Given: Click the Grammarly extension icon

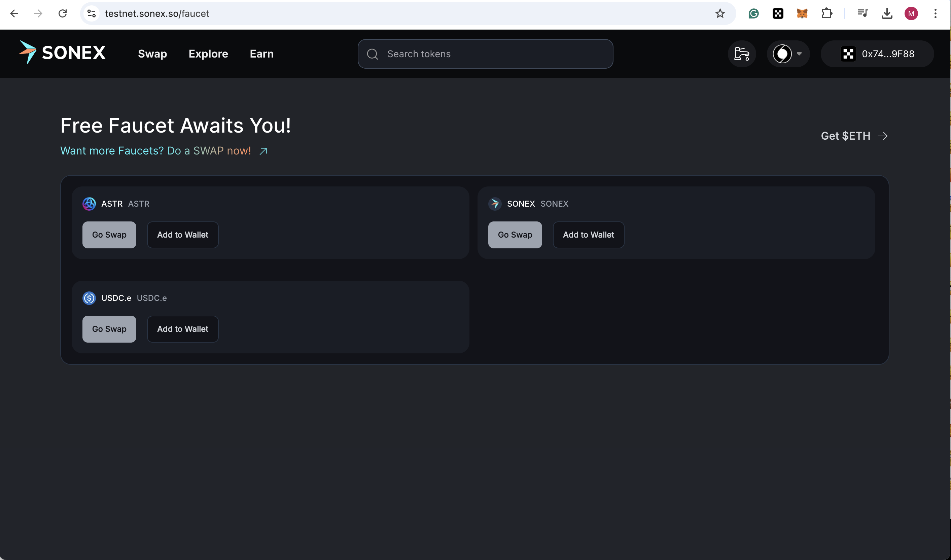Looking at the screenshot, I should tap(753, 13).
